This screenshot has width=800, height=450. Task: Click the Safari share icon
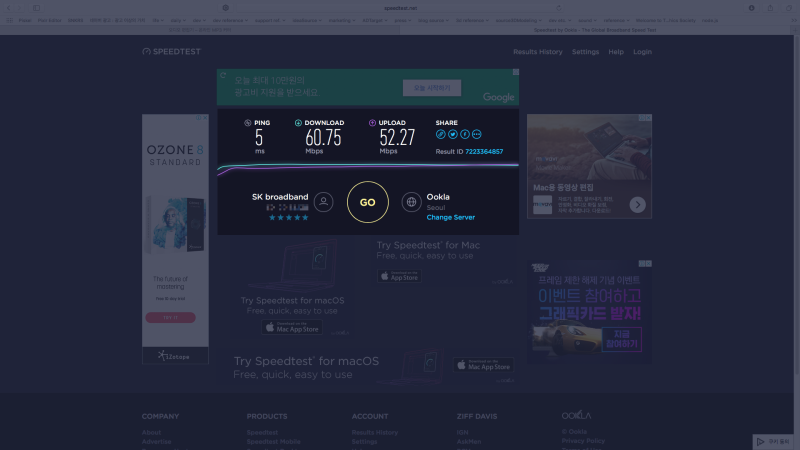770,8
